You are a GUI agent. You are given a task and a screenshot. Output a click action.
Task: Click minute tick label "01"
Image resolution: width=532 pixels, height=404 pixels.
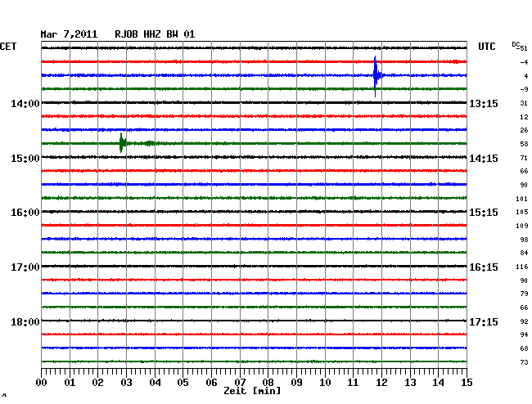70,383
